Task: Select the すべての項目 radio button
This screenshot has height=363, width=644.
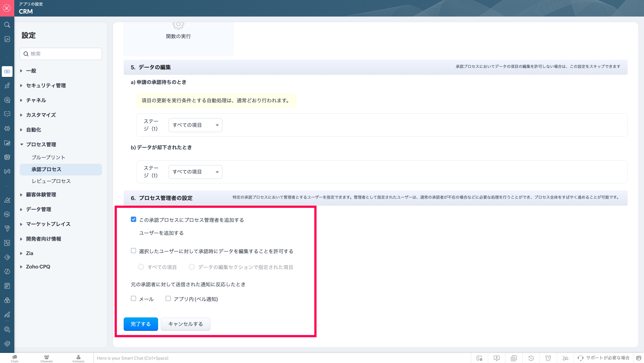Action: coord(141,267)
